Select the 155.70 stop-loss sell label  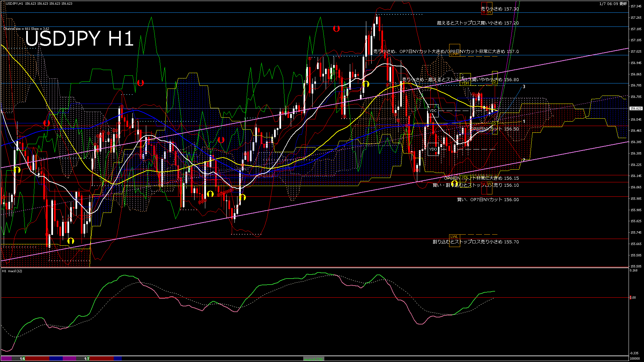click(475, 242)
